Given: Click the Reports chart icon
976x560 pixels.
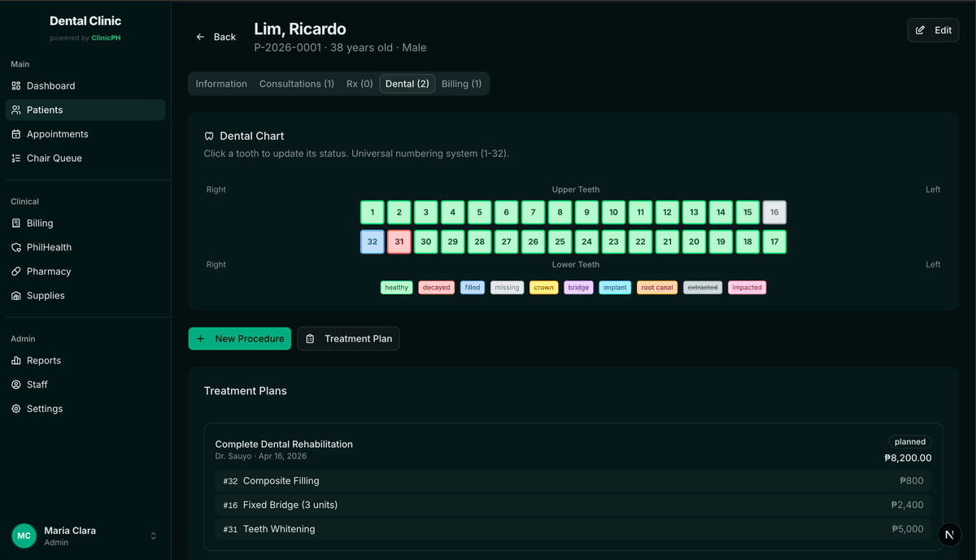Looking at the screenshot, I should [x=16, y=361].
